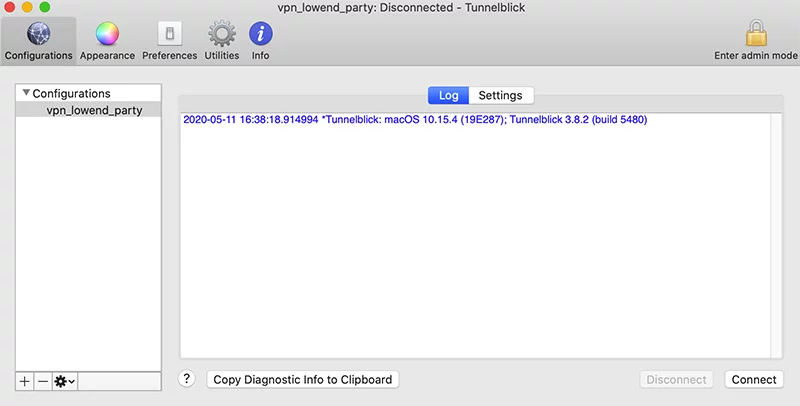800x406 pixels.
Task: Collapse the Configurations disclosure triangle
Action: (26, 93)
